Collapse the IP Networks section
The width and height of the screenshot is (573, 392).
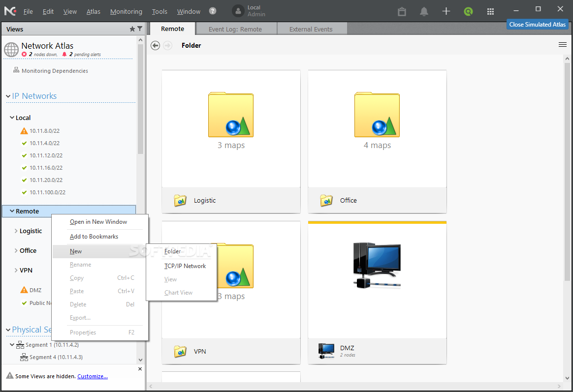[x=8, y=96]
